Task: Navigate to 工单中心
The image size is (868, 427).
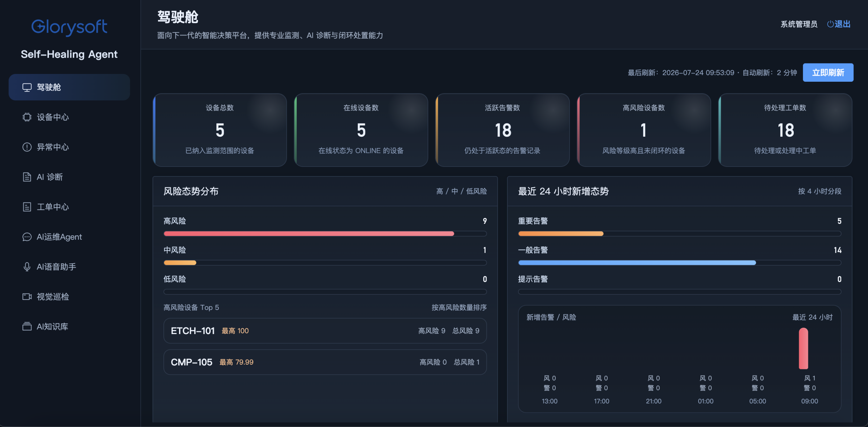Action: tap(69, 207)
